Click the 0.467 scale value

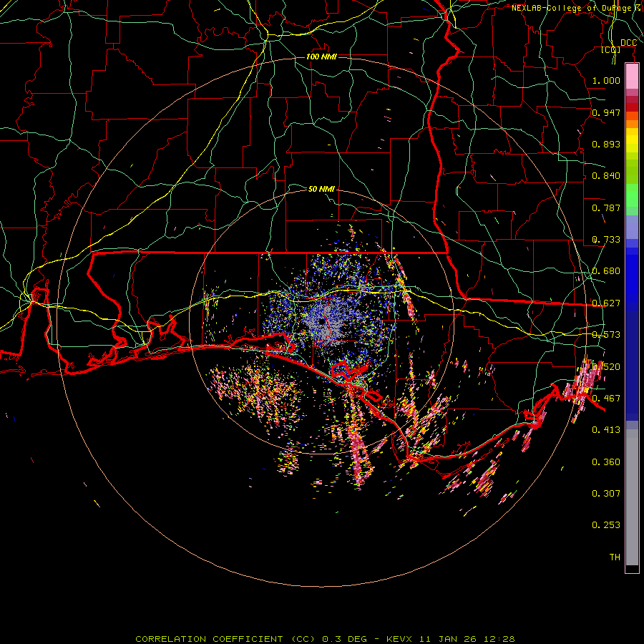pos(606,399)
